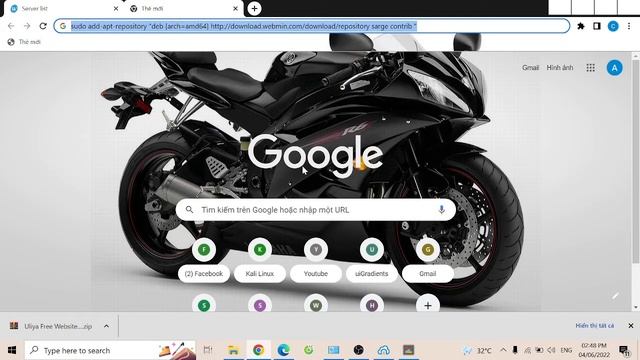Open the W shortcut icon
Screen dimensions: 640x360
click(x=316, y=305)
